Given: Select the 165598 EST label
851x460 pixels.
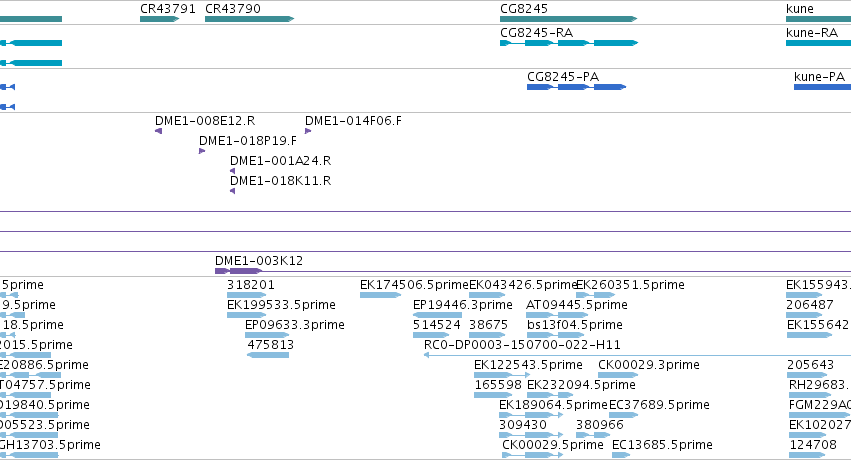Looking at the screenshot, I should pos(498,385).
